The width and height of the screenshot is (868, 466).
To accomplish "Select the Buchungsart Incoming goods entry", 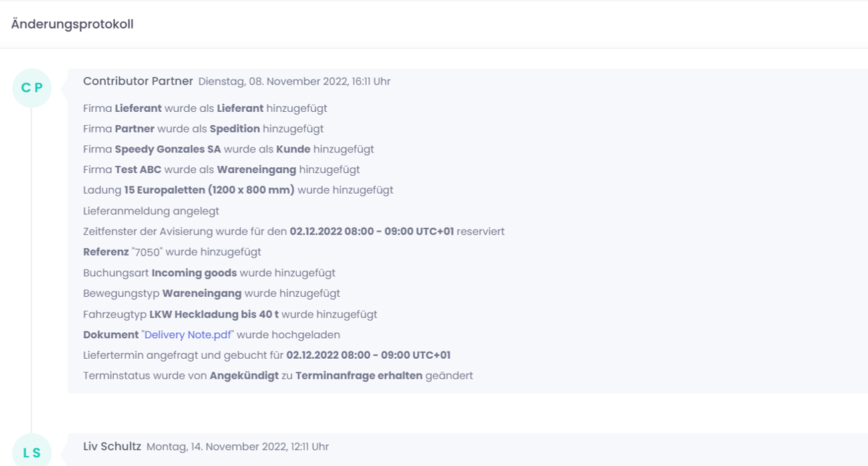I will pyautogui.click(x=209, y=273).
